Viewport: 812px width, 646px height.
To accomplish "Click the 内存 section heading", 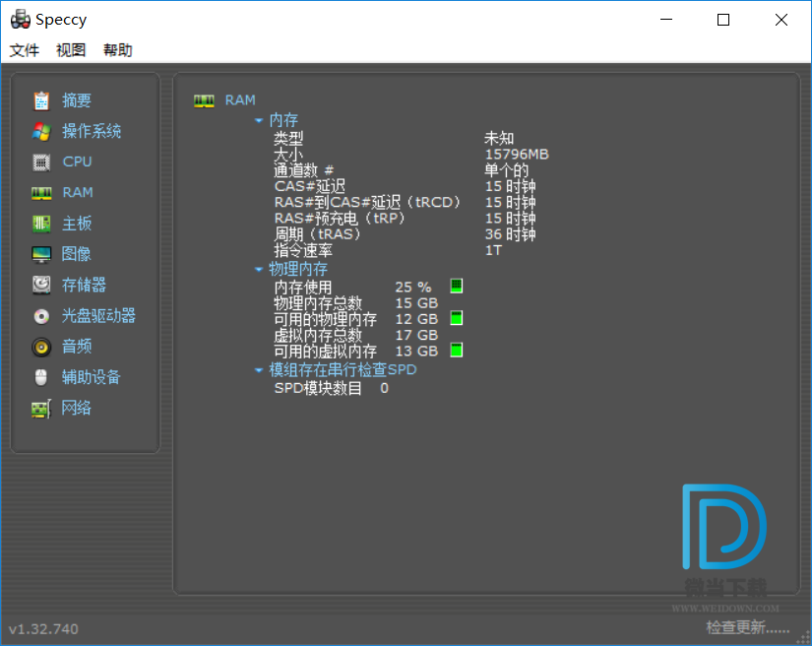I will point(283,121).
